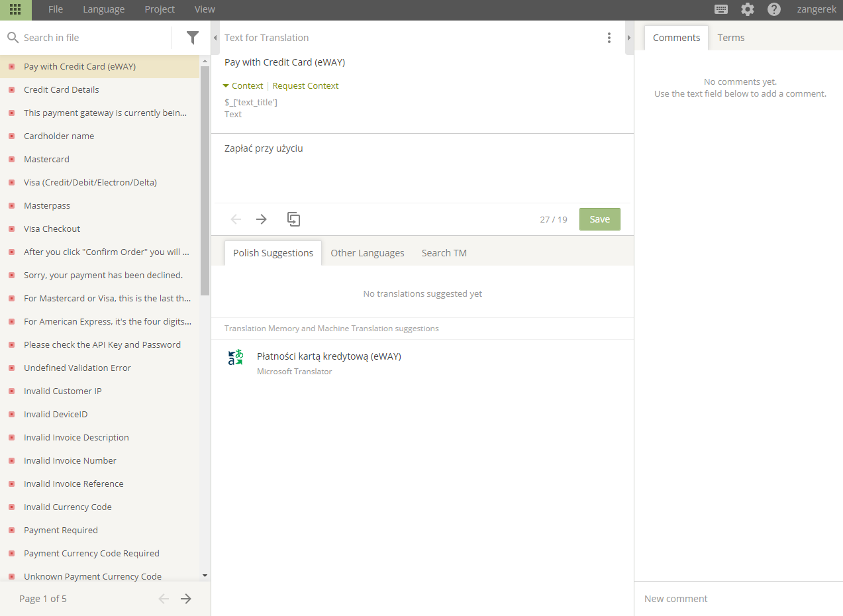Screen dimensions: 843x616
Task: Click the translation text area
Action: [421, 169]
